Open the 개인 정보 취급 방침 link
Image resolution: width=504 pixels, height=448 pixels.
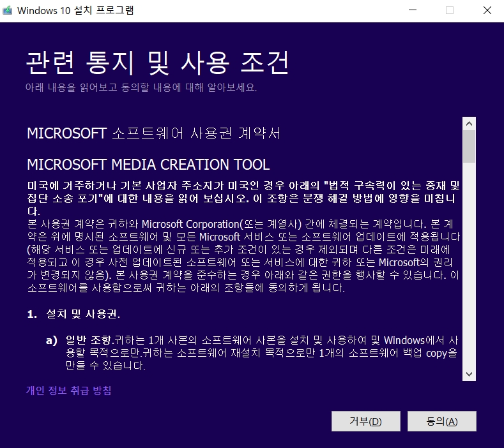[x=68, y=391]
